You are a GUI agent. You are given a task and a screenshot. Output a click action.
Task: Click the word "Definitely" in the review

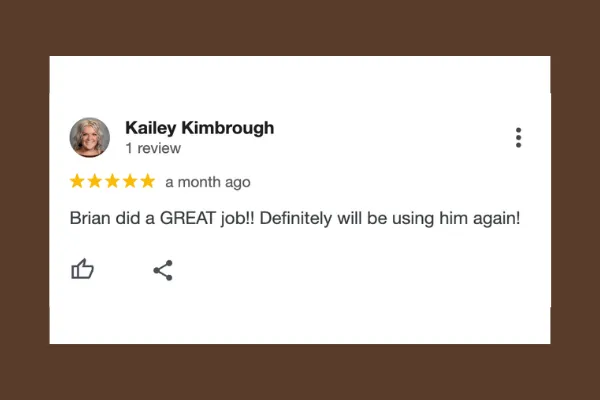point(296,219)
